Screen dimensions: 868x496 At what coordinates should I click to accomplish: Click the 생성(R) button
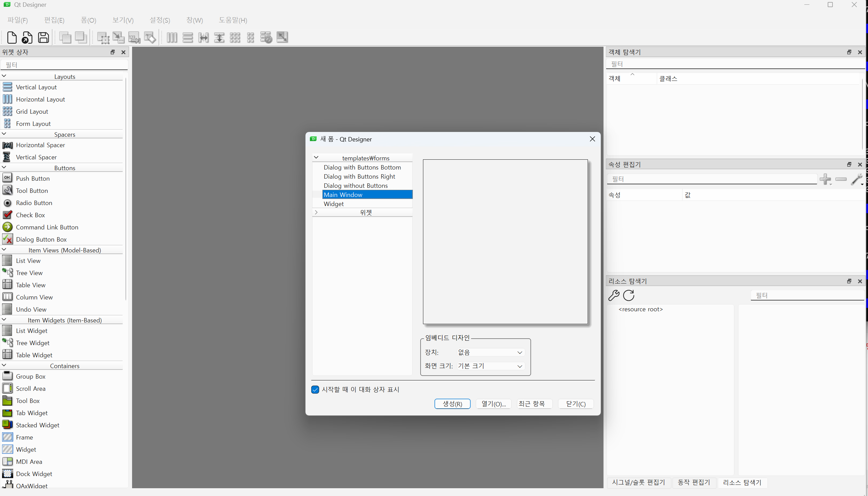tap(452, 404)
